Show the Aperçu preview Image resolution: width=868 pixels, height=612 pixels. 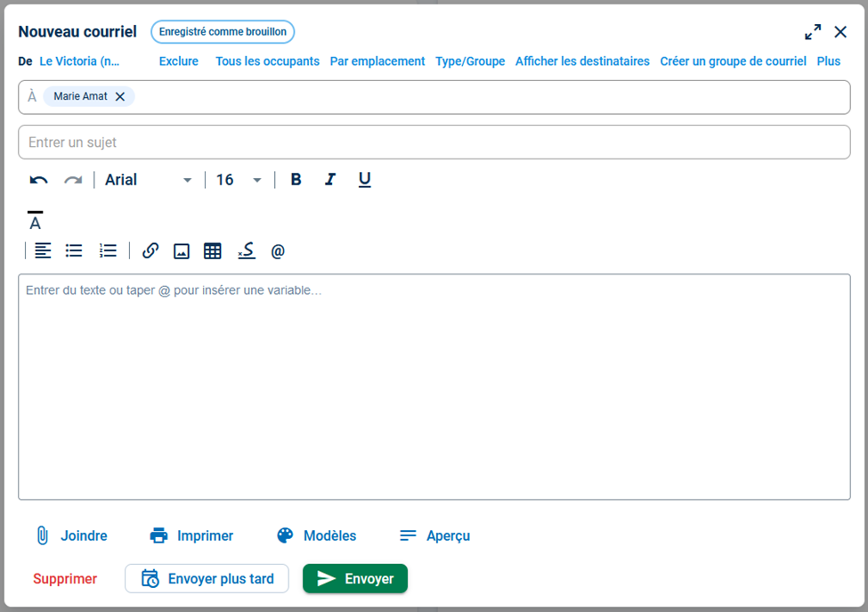point(435,535)
